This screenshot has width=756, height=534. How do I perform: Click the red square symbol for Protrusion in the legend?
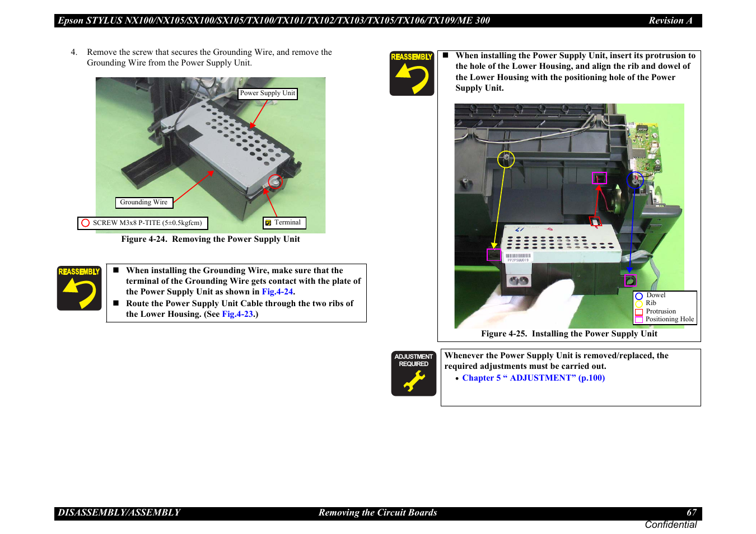[x=639, y=312]
